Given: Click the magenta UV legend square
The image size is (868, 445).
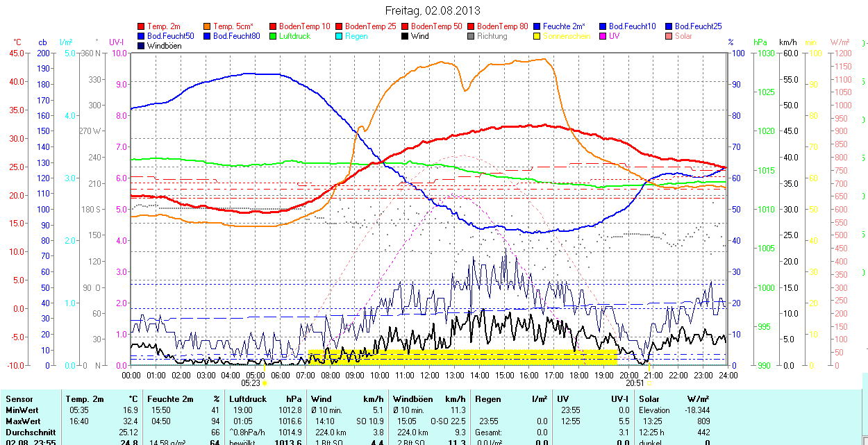Looking at the screenshot, I should 603,36.
